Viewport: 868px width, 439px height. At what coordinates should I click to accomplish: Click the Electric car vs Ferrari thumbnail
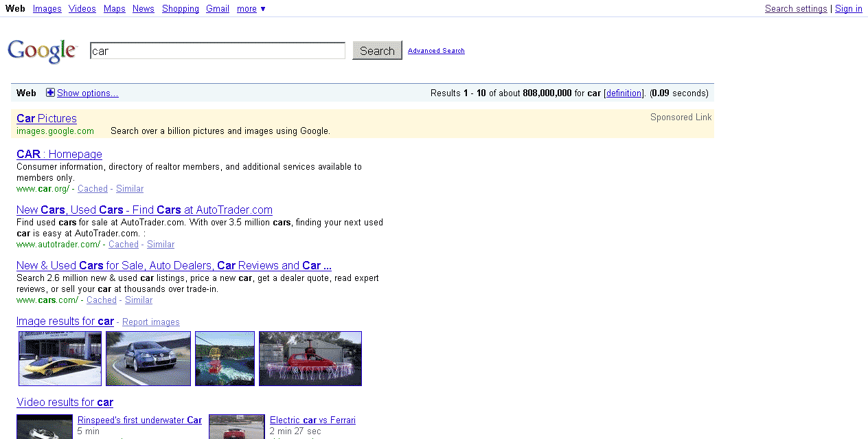237,427
